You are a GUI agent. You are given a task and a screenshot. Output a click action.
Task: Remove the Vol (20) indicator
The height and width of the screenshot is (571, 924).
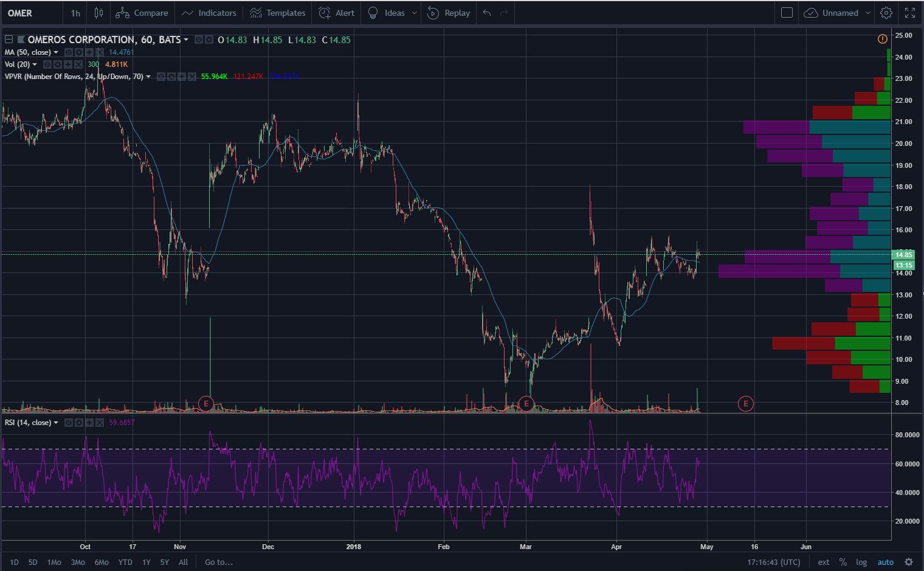click(x=78, y=64)
